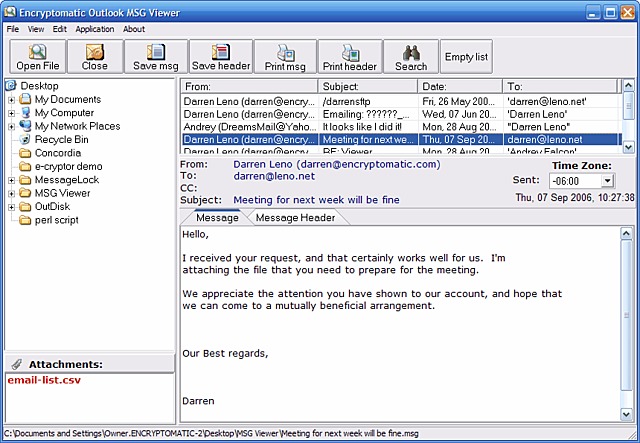
Task: Sort messages by the Subject column header
Action: click(x=368, y=86)
